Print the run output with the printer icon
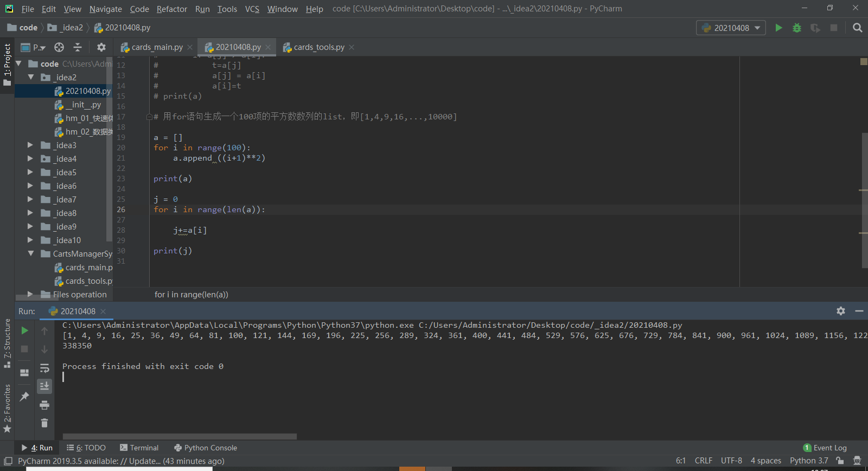The image size is (868, 471). click(44, 405)
